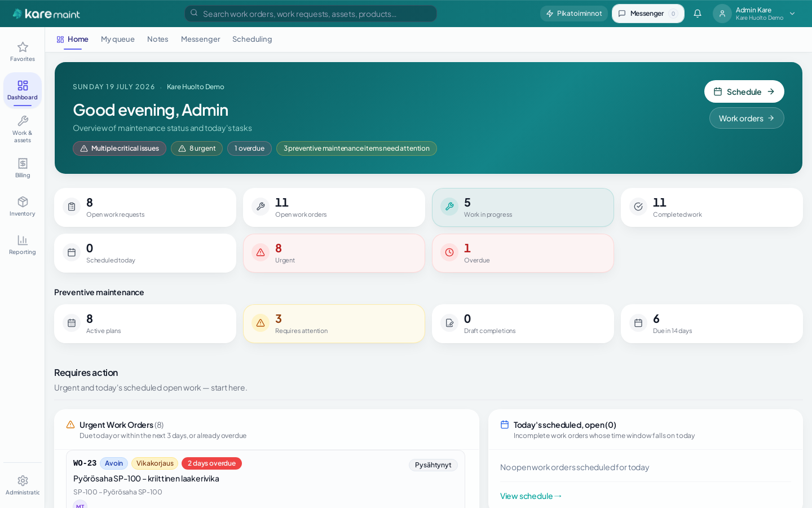
Task: Open the Inventory section
Action: pos(23,206)
